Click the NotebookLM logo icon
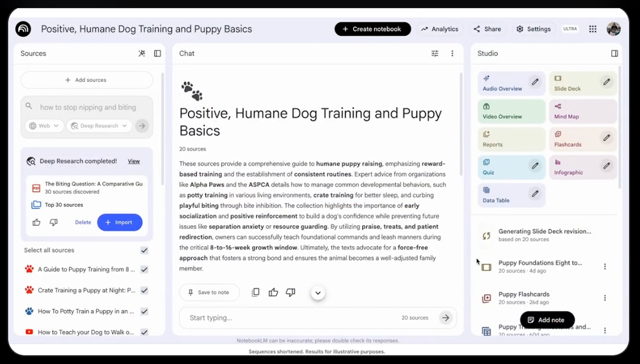Viewport: 640px width, 364px height. (23, 29)
